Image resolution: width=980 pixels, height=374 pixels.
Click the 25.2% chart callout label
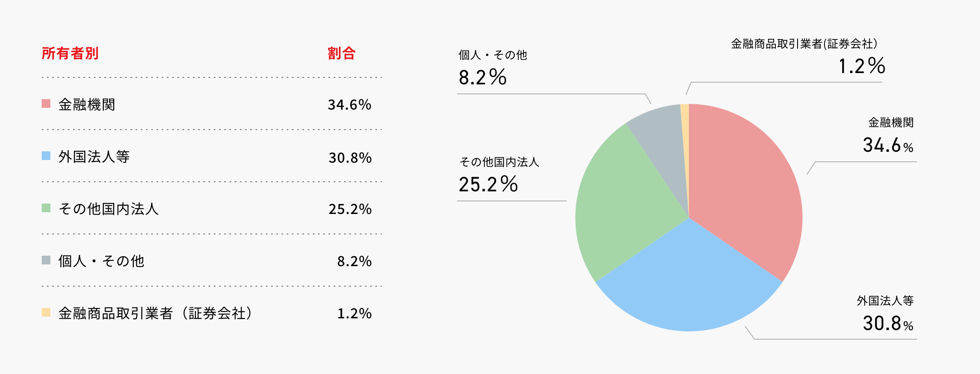click(x=488, y=184)
